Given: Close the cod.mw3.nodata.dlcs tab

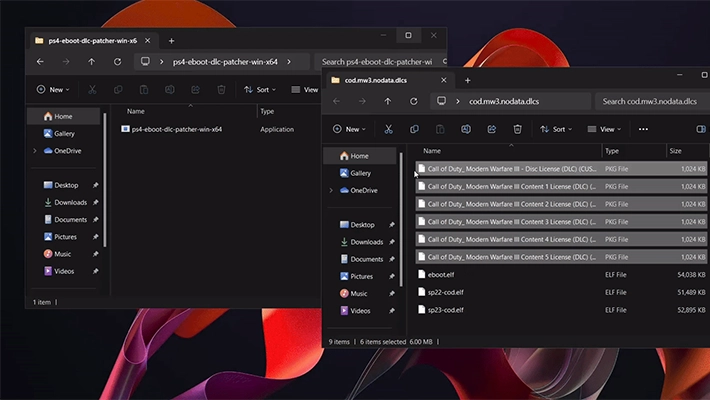Looking at the screenshot, I should pyautogui.click(x=444, y=80).
